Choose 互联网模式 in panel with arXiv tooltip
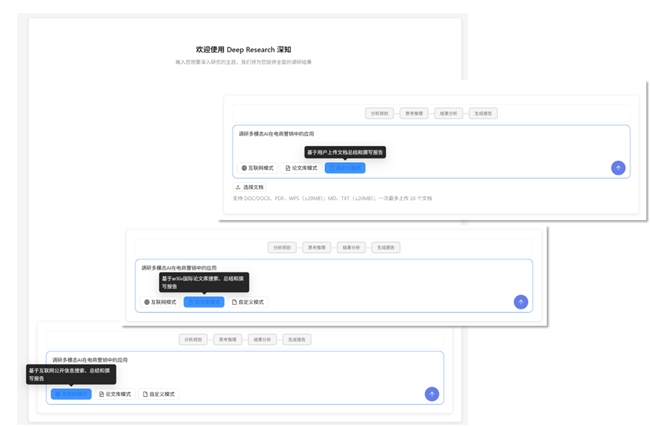This screenshot has width=650, height=426. 160,302
